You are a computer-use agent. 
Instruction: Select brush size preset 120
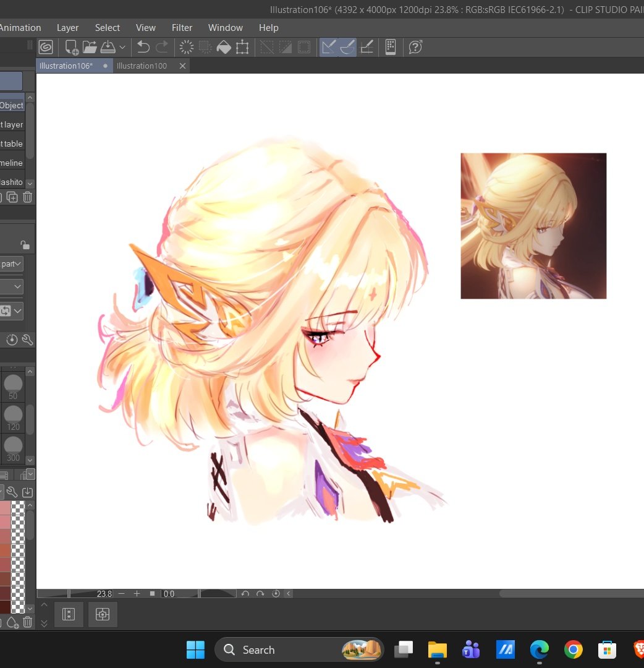pos(13,418)
